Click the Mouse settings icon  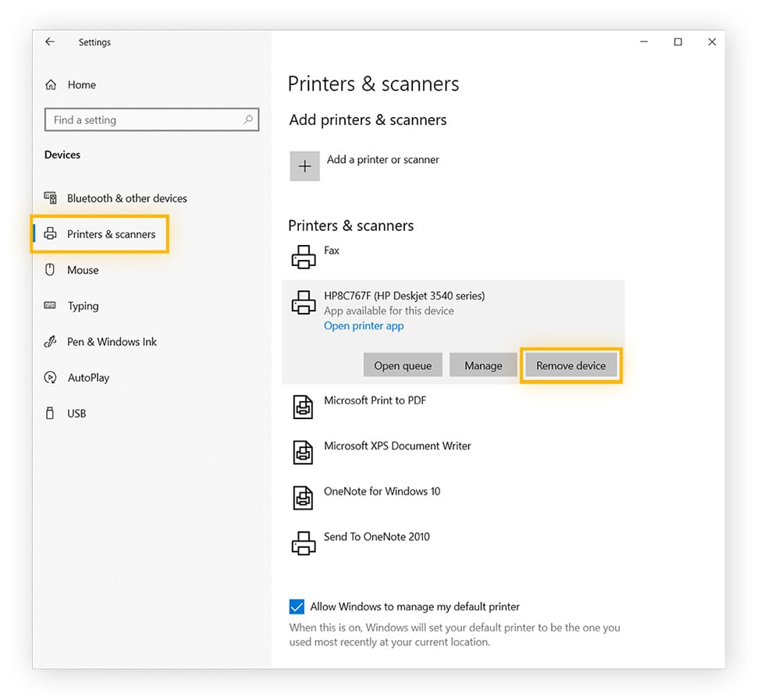click(x=50, y=270)
